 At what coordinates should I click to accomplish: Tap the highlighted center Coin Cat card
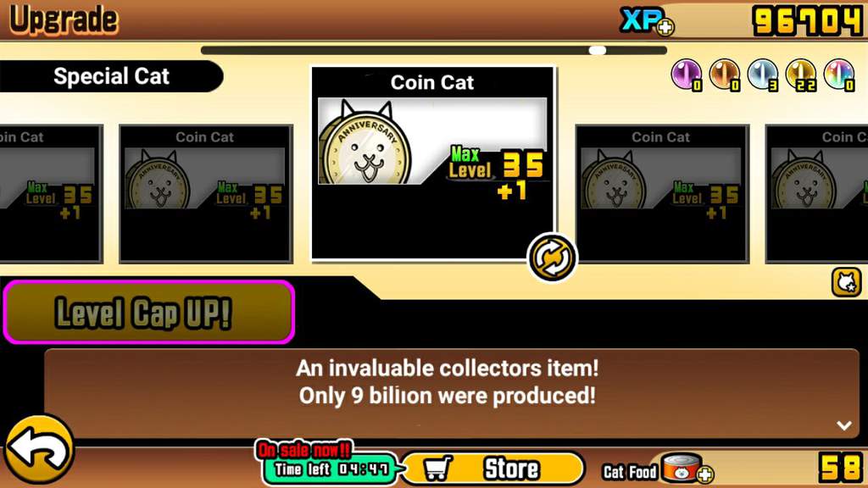click(x=433, y=164)
